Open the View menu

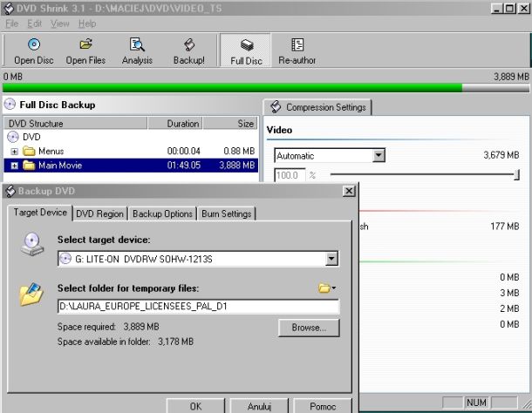pyautogui.click(x=59, y=24)
